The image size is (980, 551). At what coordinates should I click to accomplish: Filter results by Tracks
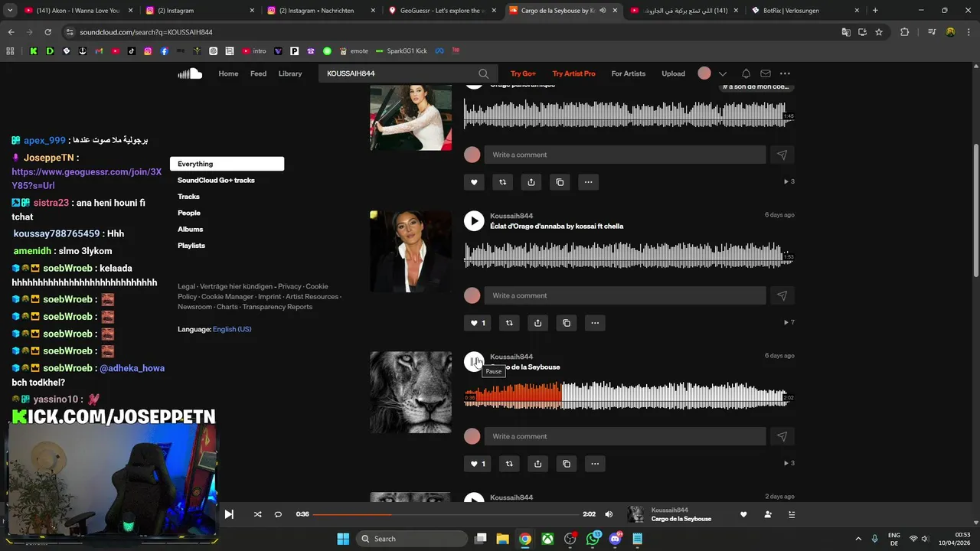[x=188, y=197]
